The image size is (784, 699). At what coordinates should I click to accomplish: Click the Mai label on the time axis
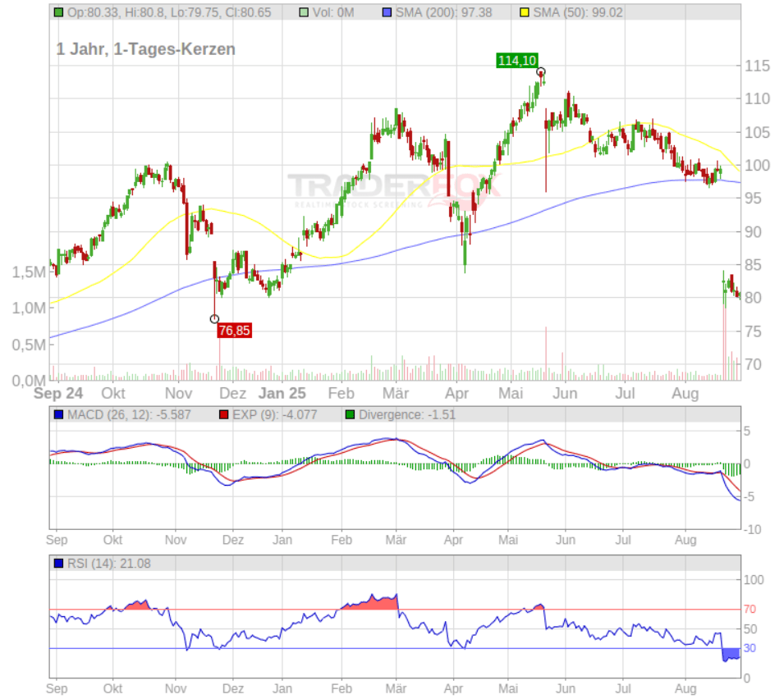[510, 394]
